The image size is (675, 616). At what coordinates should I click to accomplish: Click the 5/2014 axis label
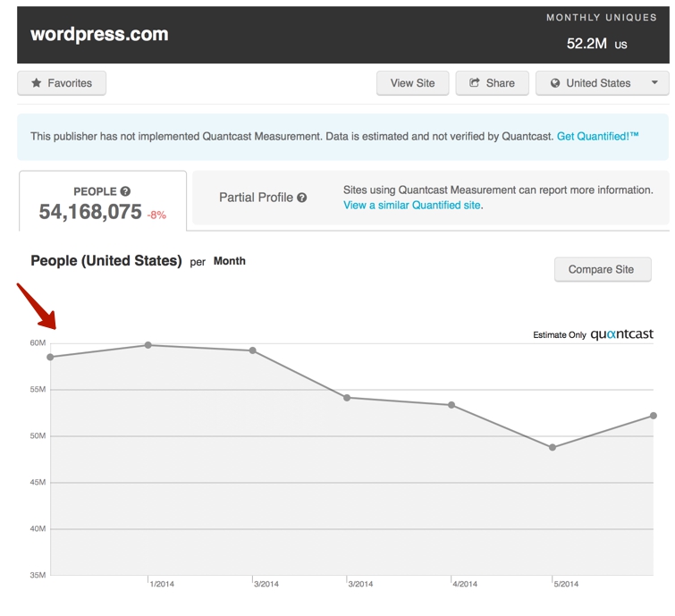click(566, 584)
